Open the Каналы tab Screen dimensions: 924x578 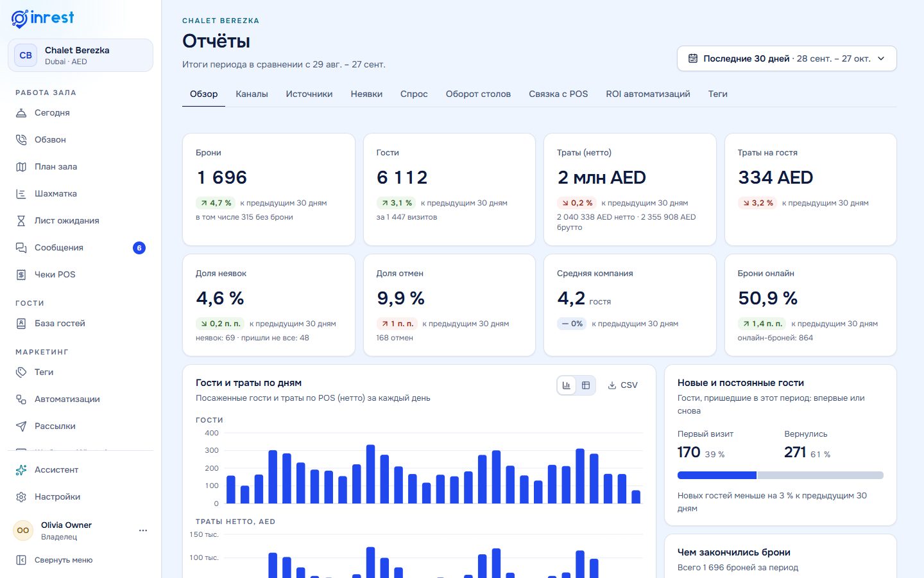[252, 94]
